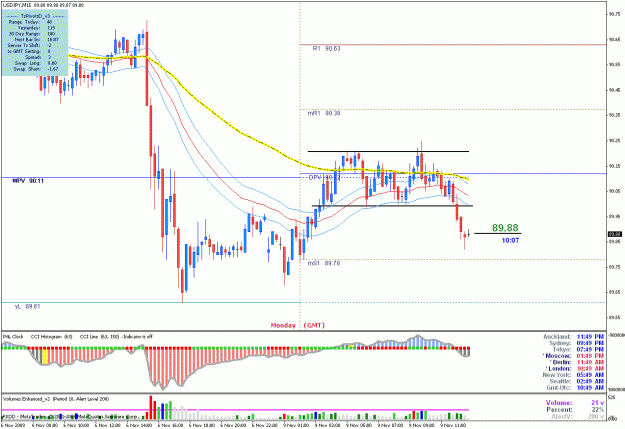The height and width of the screenshot is (429, 625).
Task: Click the mS1 89.78 pivot label
Action: [x=324, y=264]
